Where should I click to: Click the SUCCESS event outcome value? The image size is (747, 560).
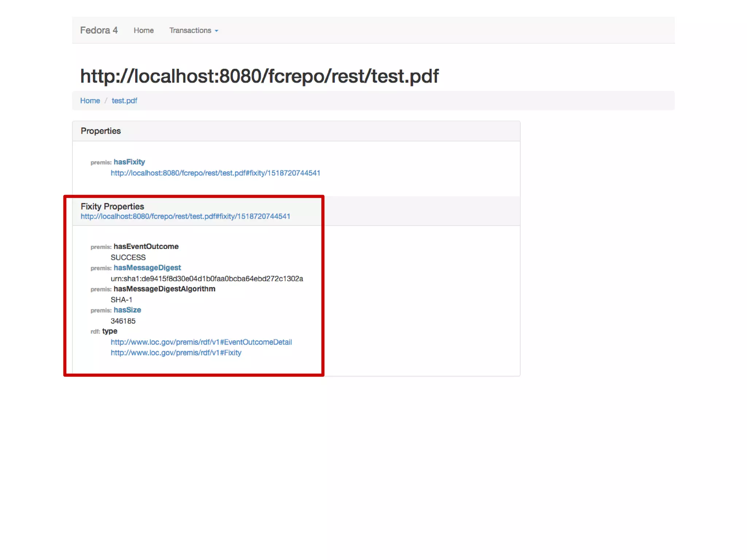(x=128, y=257)
